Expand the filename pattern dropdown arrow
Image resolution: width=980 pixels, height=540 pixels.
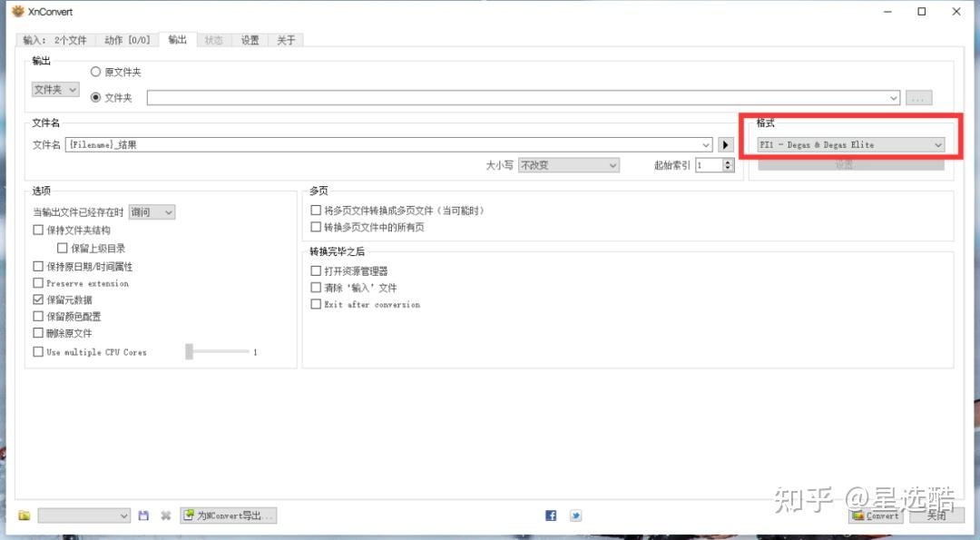(x=706, y=145)
